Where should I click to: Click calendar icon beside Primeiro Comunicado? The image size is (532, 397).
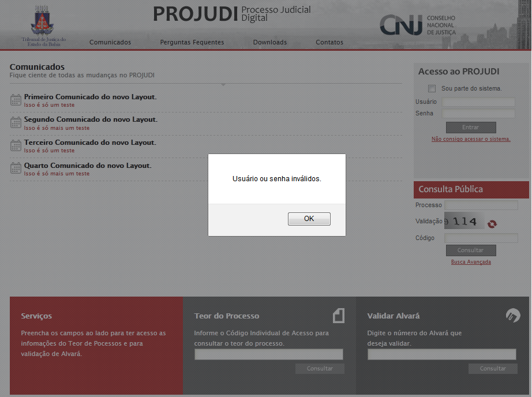point(16,100)
